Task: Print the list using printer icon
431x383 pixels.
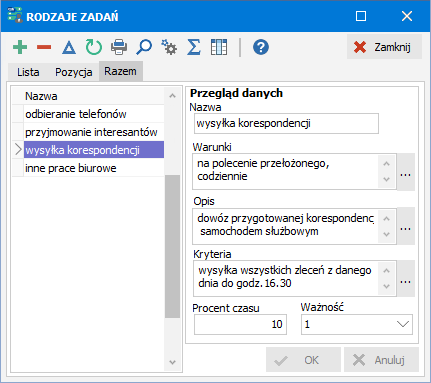Action: pos(119,47)
